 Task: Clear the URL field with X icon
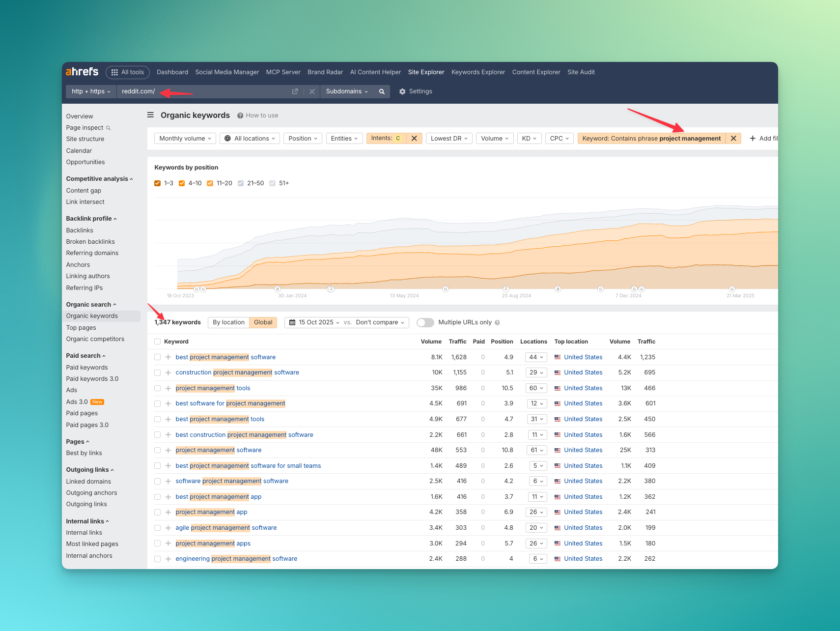pyautogui.click(x=312, y=91)
